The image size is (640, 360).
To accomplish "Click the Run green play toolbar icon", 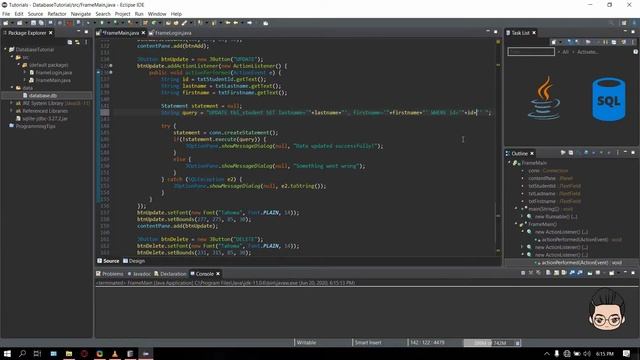I will tap(102, 23).
